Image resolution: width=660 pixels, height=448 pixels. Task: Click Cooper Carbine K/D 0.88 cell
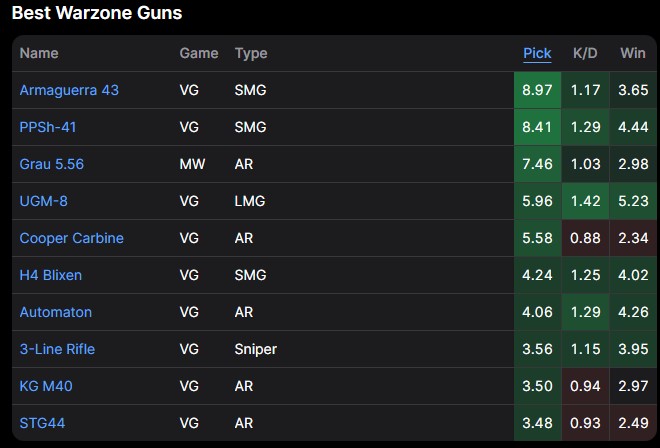point(585,238)
